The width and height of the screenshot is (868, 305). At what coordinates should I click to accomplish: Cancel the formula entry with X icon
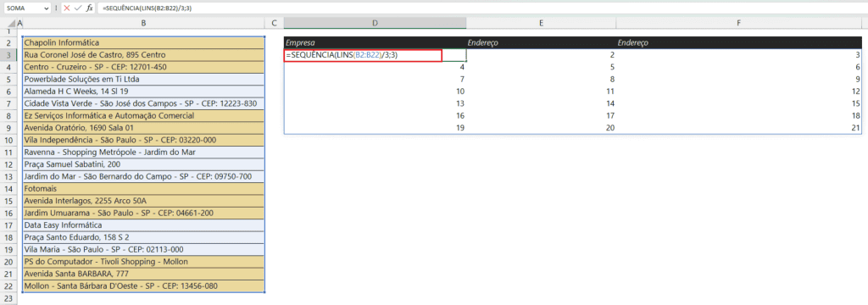(x=67, y=8)
